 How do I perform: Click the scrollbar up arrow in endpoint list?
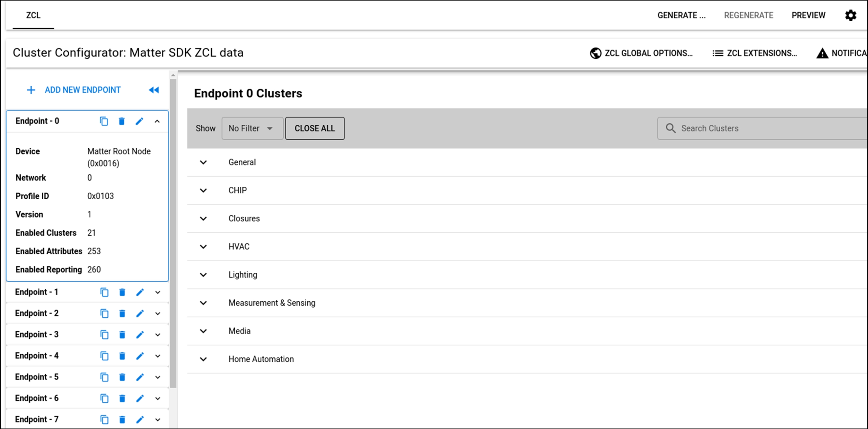[x=173, y=75]
